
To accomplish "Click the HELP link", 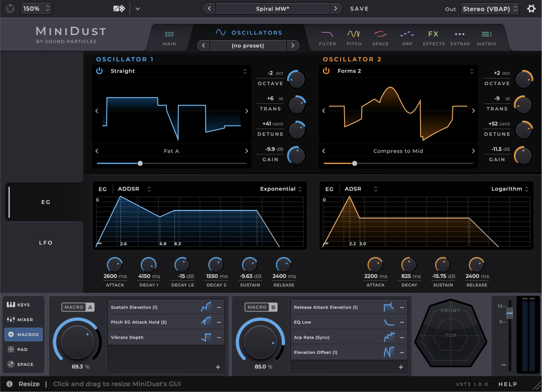I will click(x=507, y=384).
